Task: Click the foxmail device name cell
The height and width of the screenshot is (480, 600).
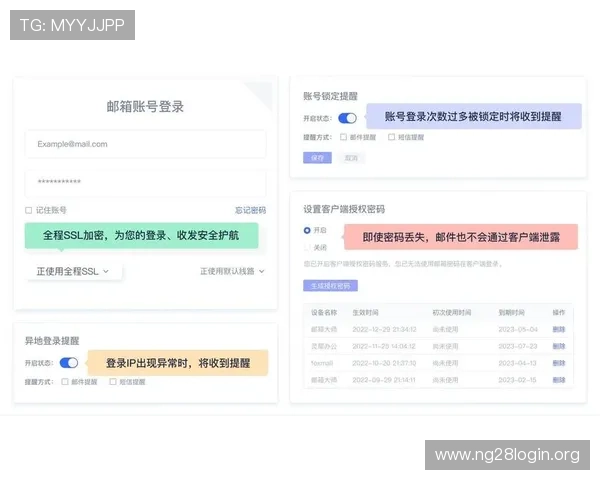Action: [322, 363]
